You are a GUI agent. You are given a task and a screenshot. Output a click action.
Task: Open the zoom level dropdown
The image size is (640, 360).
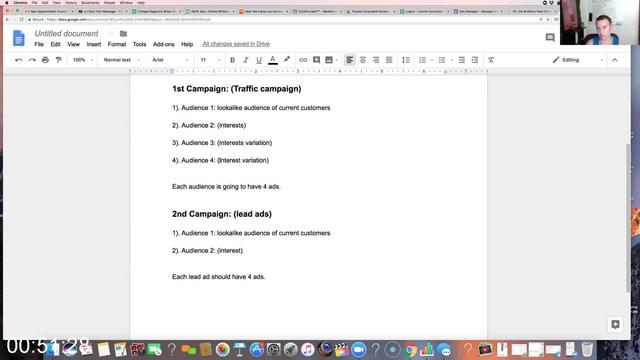click(83, 60)
